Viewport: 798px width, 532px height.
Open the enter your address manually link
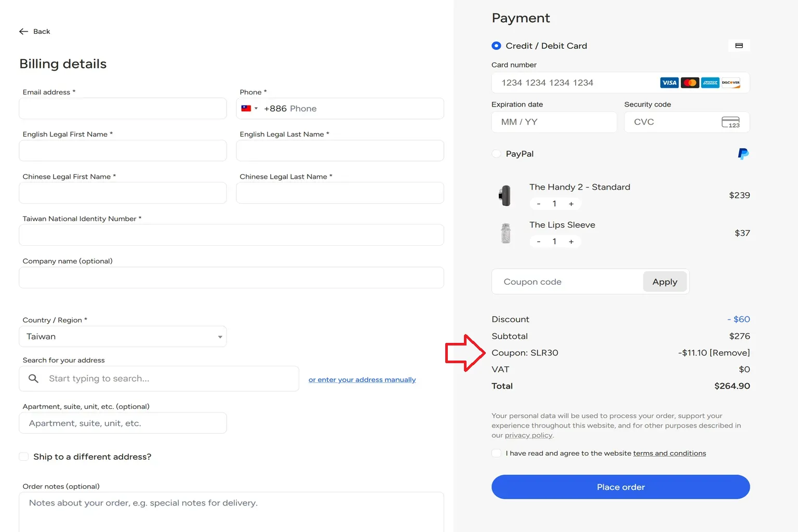362,380
